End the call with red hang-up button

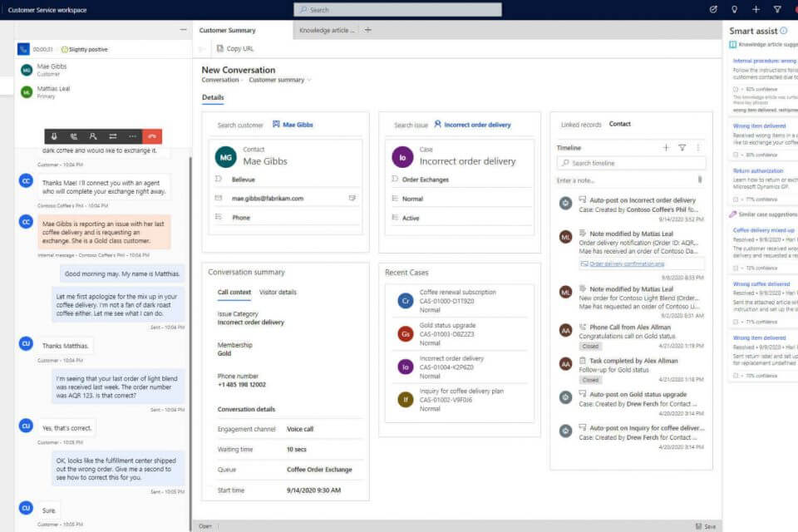click(x=152, y=136)
